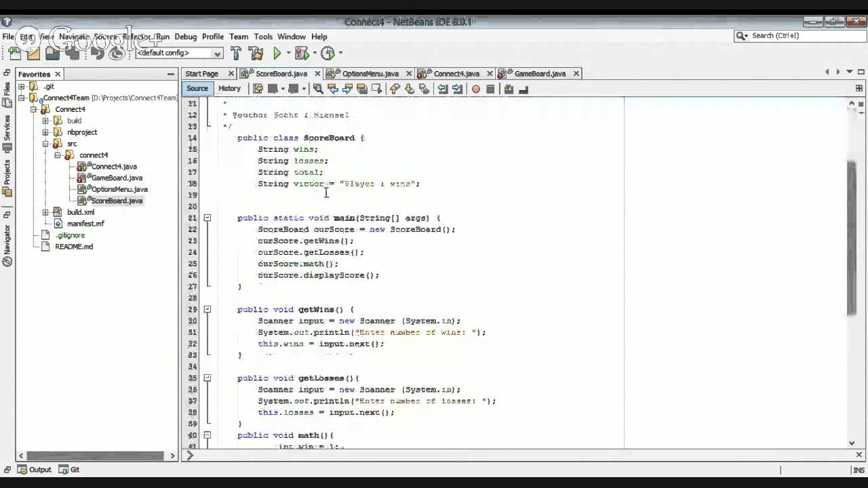Select Connect4.java in the tree

(x=114, y=167)
